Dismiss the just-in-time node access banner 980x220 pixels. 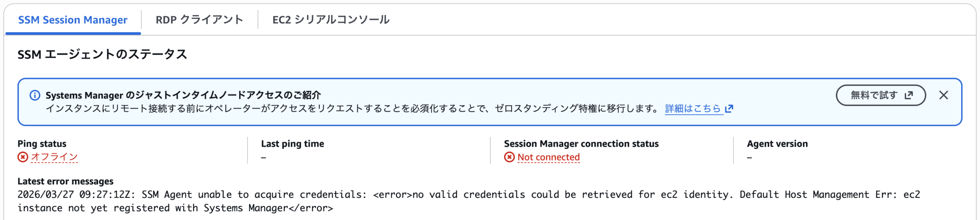(x=943, y=95)
